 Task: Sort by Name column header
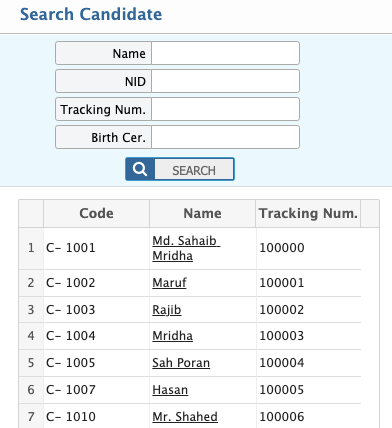click(203, 213)
